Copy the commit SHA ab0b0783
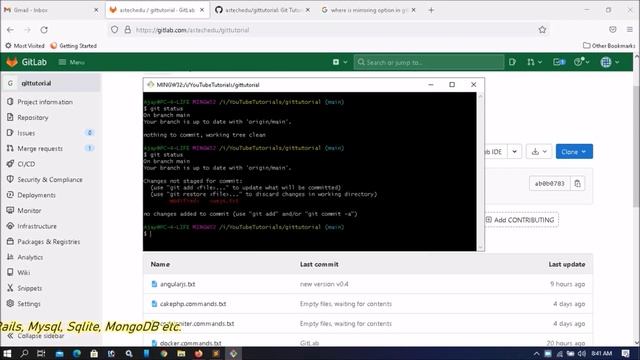Image resolution: width=640 pixels, height=360 pixels. (577, 184)
